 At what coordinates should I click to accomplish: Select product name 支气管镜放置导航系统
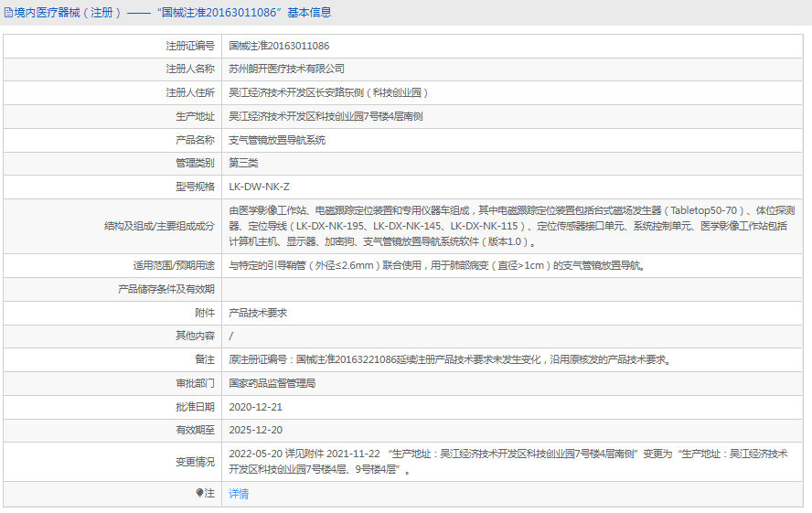[277, 140]
